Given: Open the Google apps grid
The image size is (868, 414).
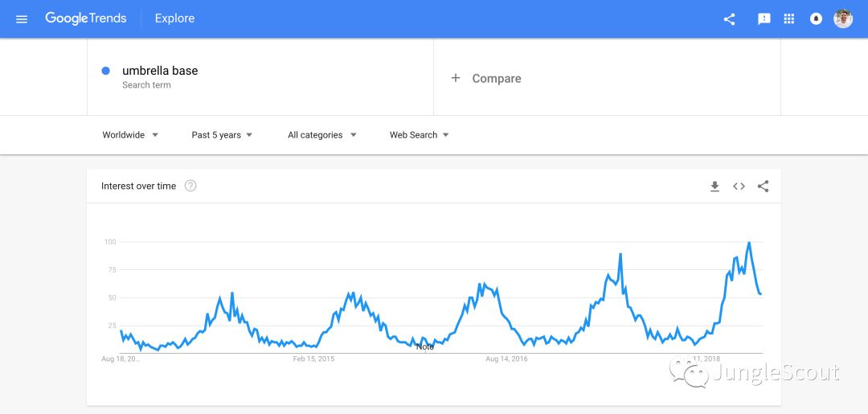Looking at the screenshot, I should [x=789, y=19].
